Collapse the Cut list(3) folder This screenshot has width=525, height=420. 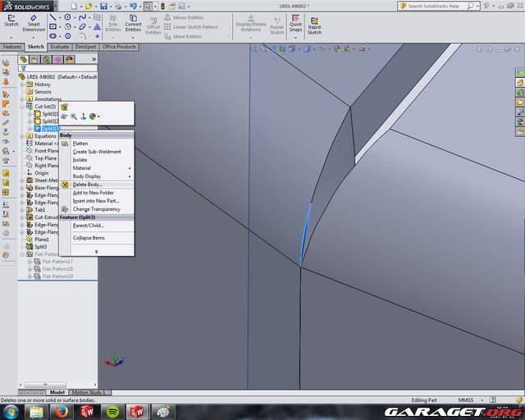22,107
